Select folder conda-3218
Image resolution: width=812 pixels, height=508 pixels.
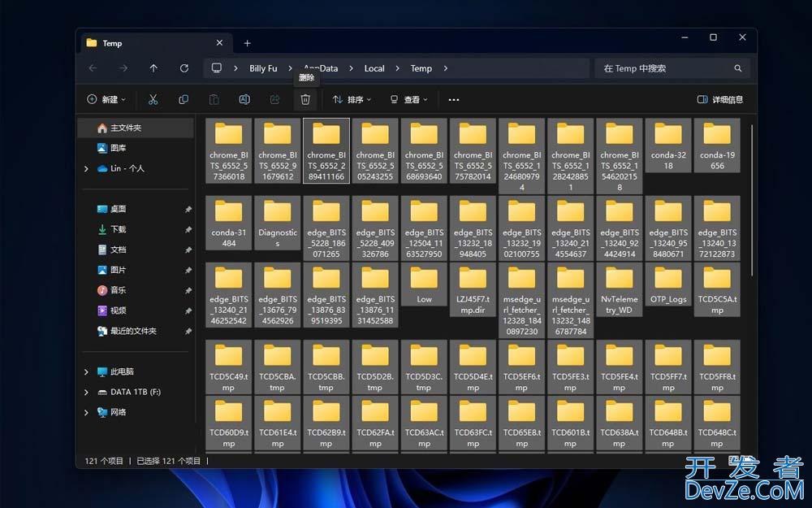668,145
